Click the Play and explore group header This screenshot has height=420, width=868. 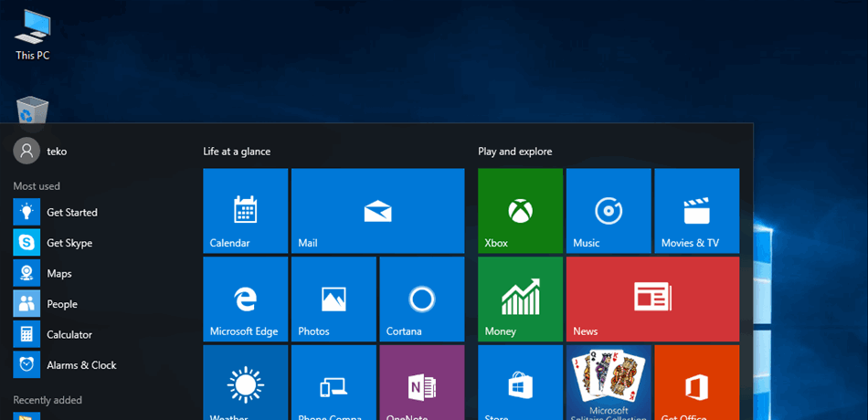(x=515, y=151)
